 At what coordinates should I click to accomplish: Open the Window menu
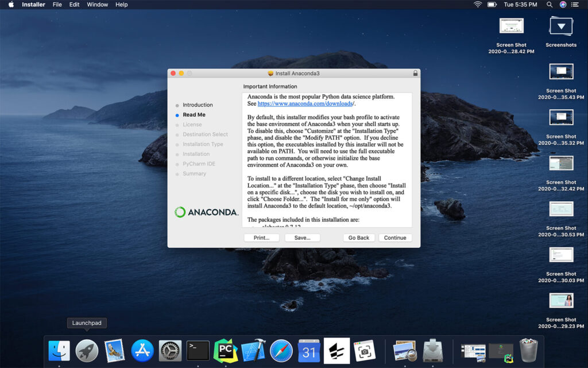pyautogui.click(x=97, y=5)
